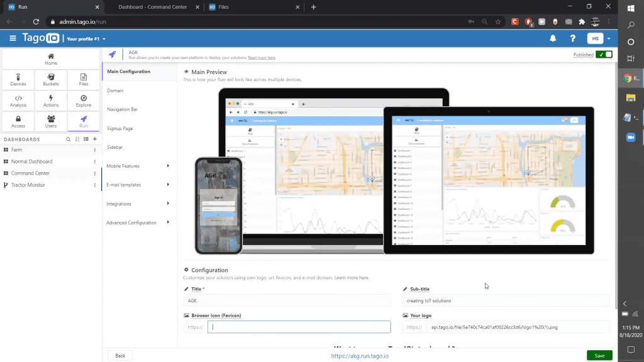The image size is (644, 362).
Task: Click the TagoIO logo
Action: point(41,38)
